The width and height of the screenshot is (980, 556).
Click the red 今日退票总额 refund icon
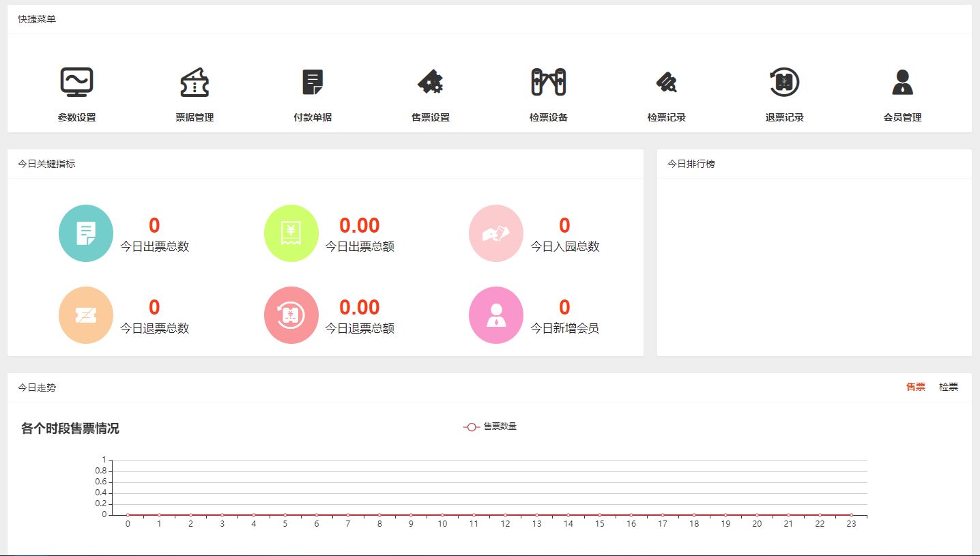tap(291, 314)
